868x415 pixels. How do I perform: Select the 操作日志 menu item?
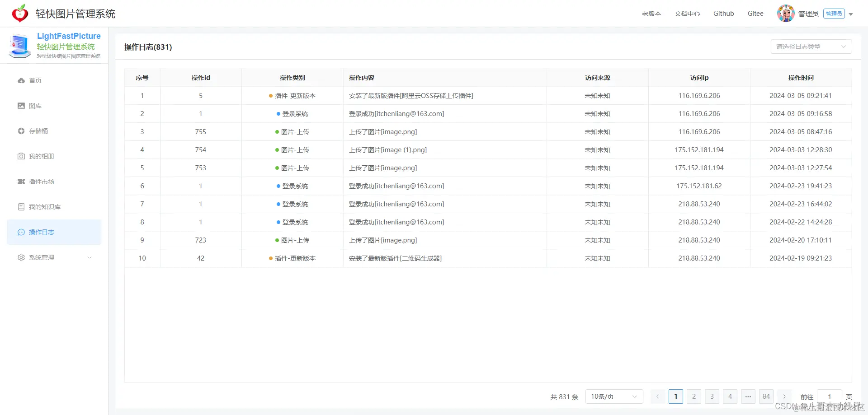[x=54, y=232]
